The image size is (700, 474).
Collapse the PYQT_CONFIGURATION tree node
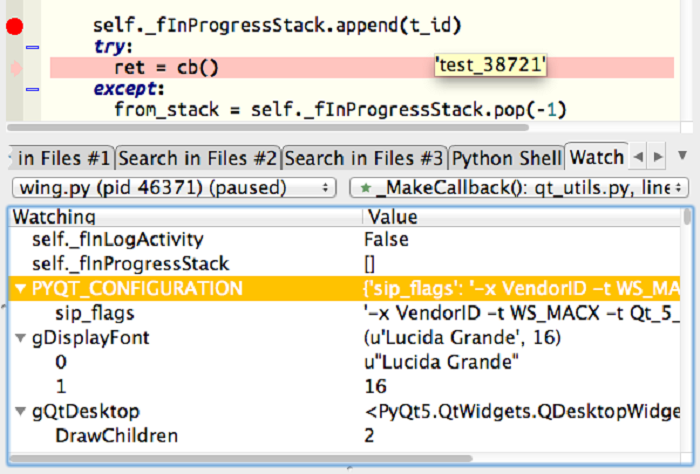pos(20,289)
